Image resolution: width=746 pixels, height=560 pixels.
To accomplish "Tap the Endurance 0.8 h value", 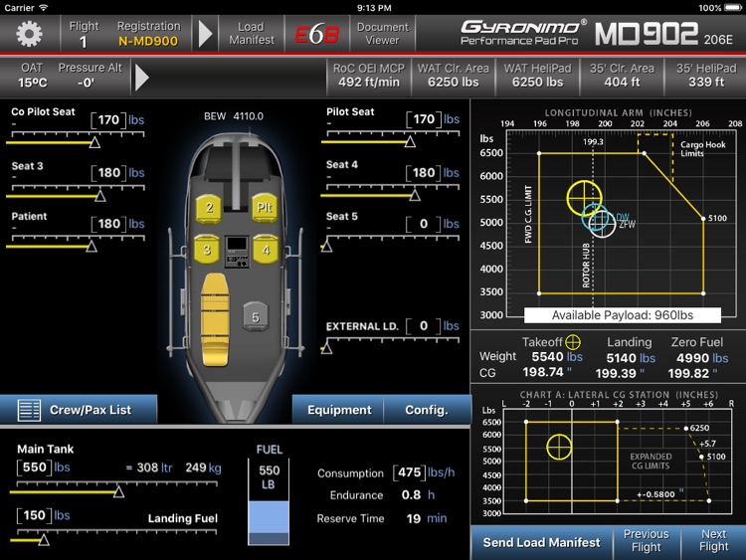I will (418, 494).
